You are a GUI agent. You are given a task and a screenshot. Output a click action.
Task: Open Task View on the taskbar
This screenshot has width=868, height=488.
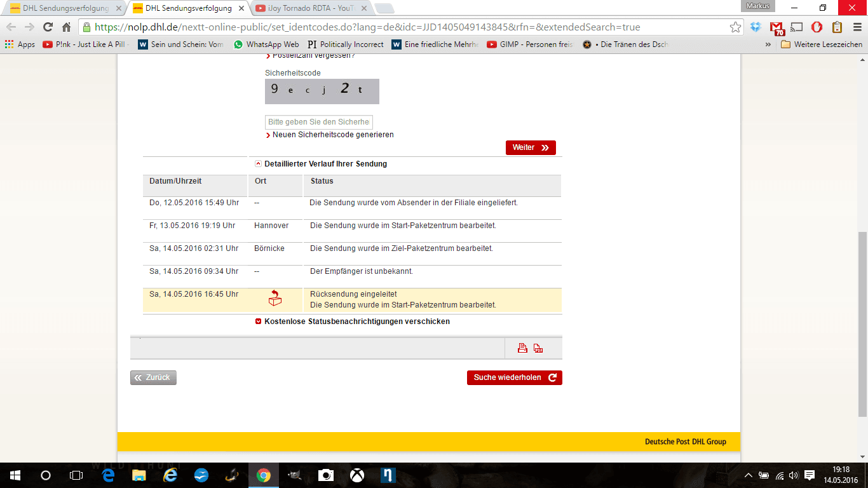click(76, 475)
